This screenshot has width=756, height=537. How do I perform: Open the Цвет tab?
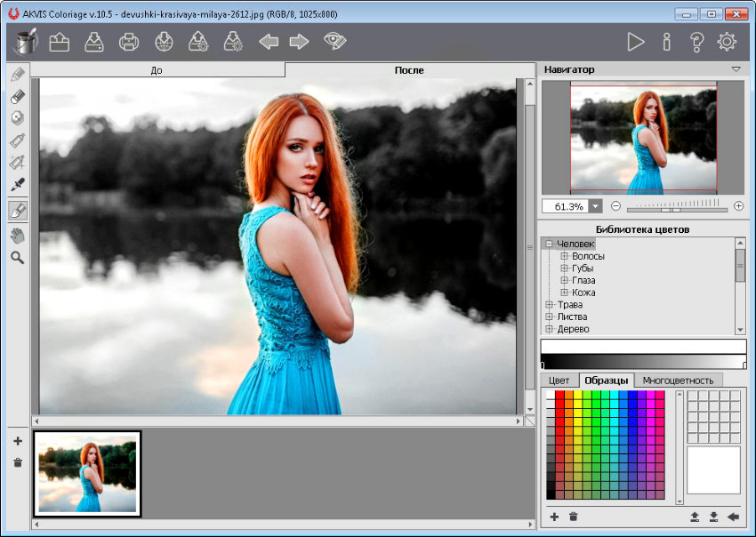point(559,381)
